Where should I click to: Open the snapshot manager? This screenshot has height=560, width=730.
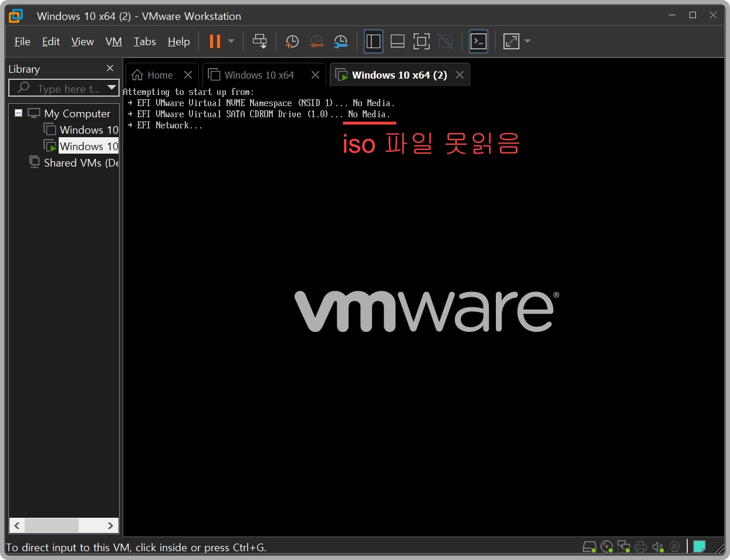(341, 41)
